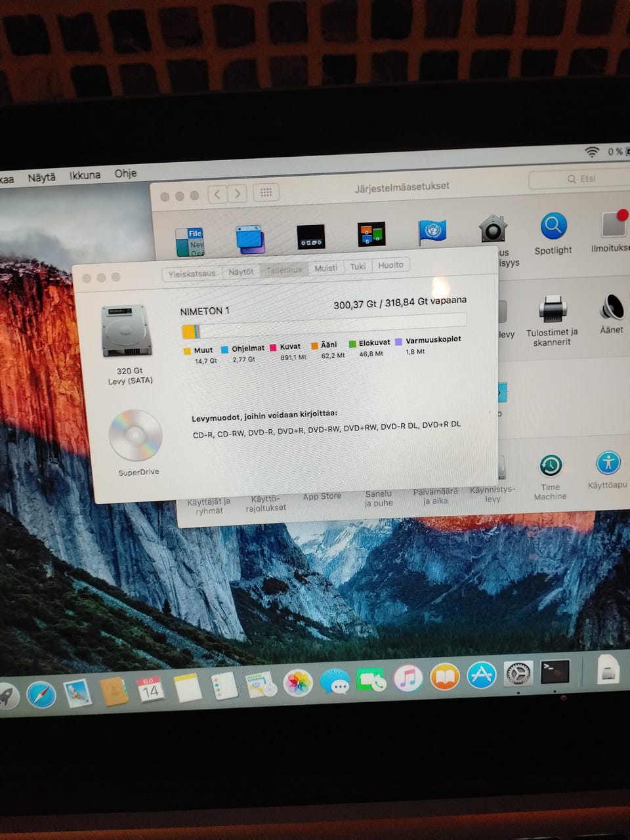This screenshot has width=630, height=840.
Task: Open the security house-lock preference icon
Action: (x=493, y=229)
